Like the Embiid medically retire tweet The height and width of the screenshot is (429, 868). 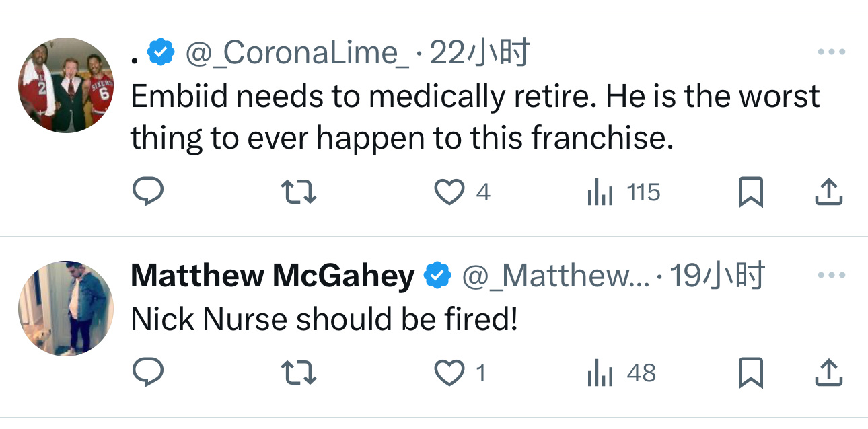tap(449, 193)
